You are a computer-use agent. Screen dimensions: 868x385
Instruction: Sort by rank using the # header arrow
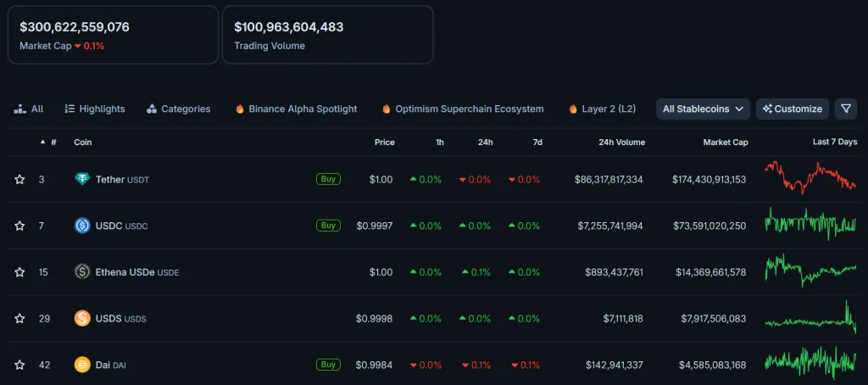[x=43, y=142]
